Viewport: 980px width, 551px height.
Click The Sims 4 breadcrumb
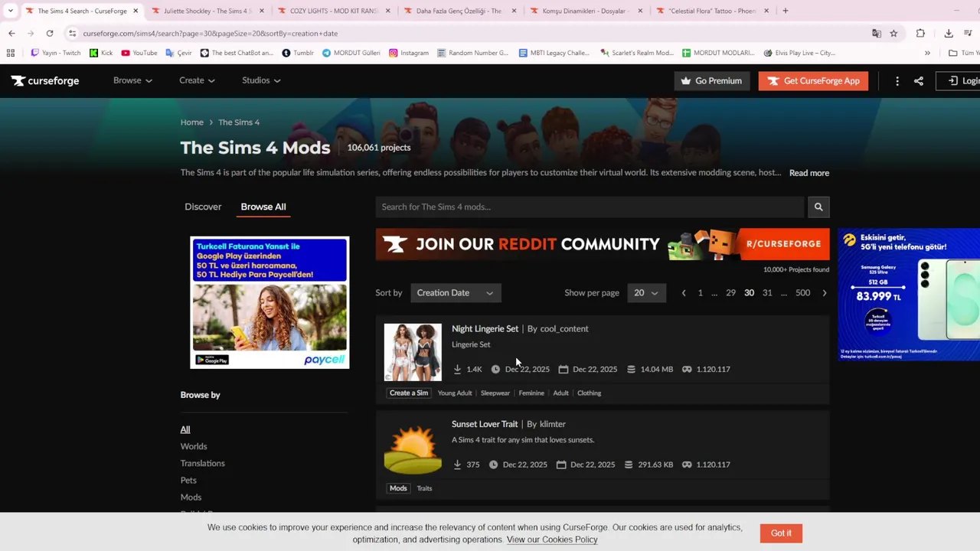pyautogui.click(x=239, y=122)
